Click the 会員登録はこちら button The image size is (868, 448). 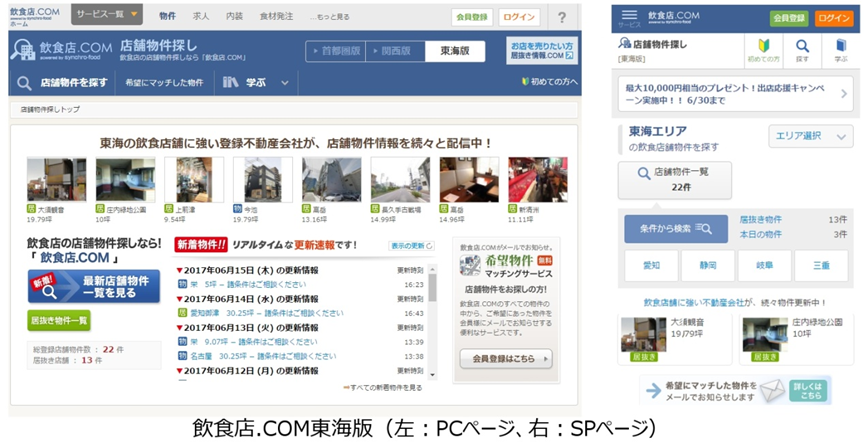[x=506, y=359]
